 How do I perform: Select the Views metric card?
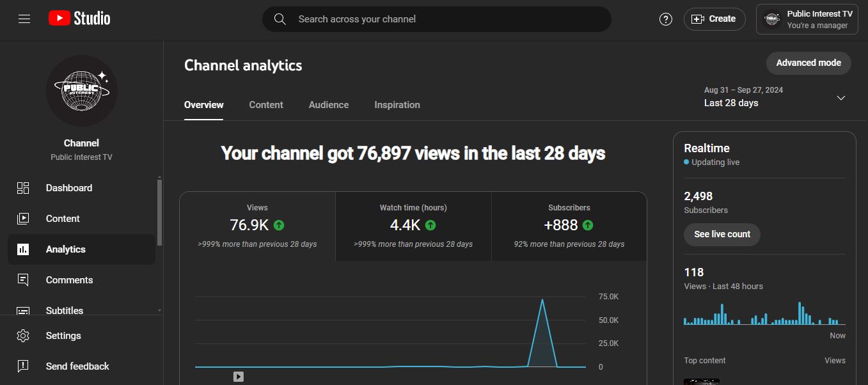click(257, 226)
